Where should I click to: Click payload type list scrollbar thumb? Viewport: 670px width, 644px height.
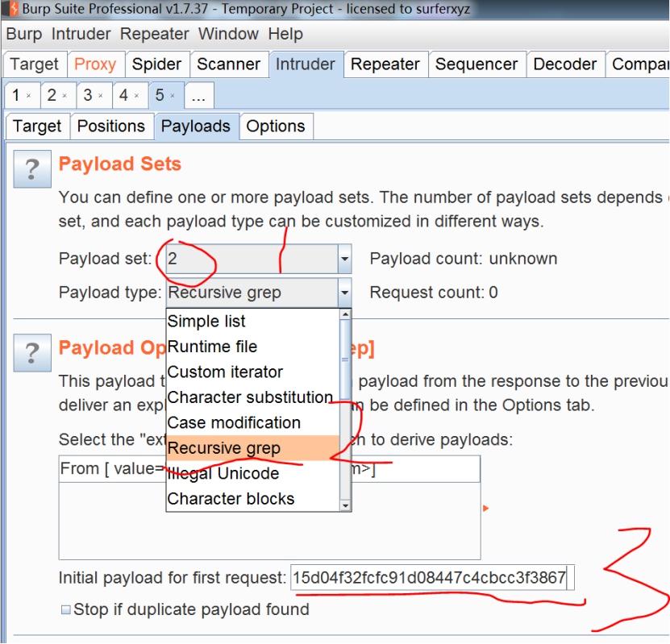point(345,359)
